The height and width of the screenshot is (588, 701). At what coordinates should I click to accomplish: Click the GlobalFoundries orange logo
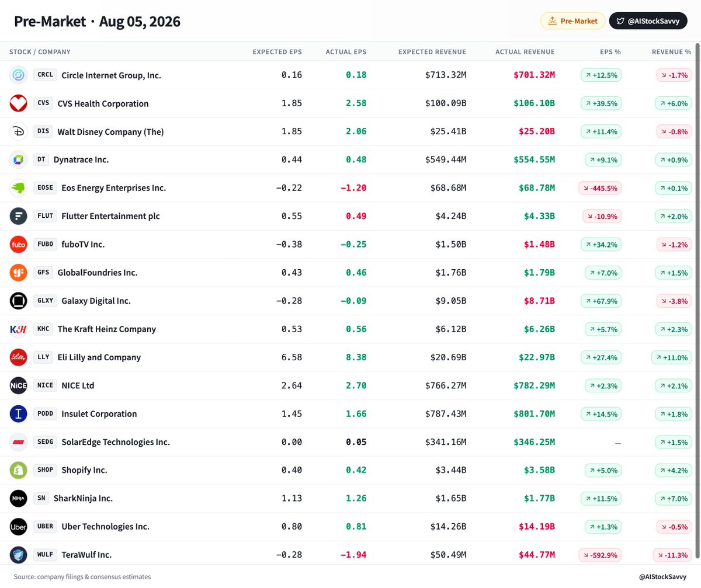[18, 273]
